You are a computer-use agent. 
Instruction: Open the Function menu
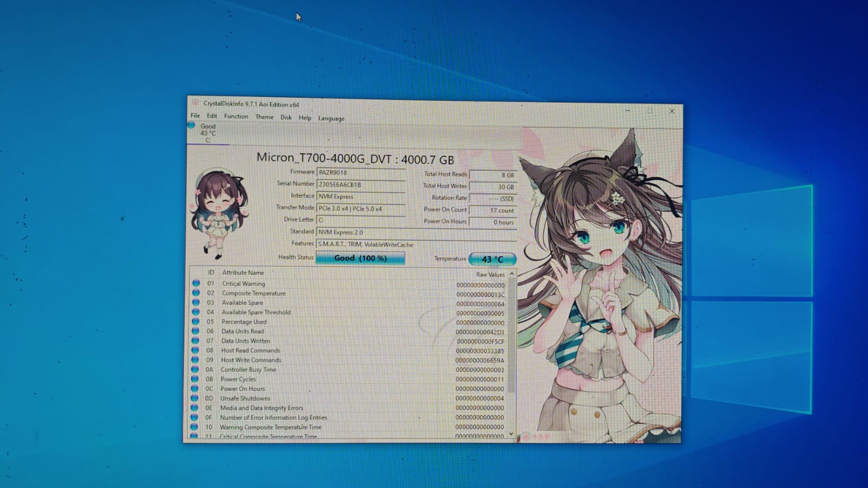coord(236,116)
